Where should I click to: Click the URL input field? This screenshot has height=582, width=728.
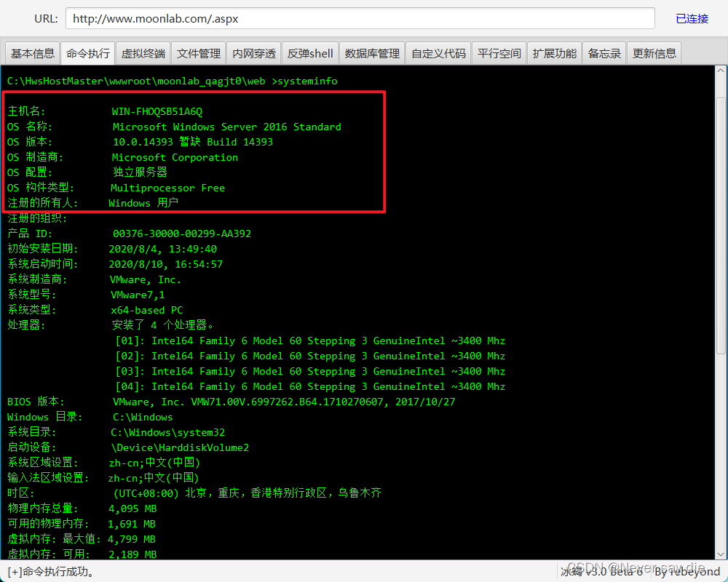pos(360,19)
